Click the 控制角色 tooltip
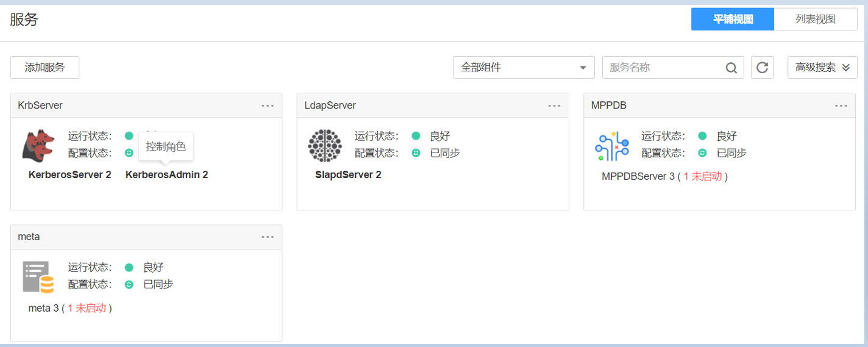This screenshot has height=347, width=868. [x=166, y=146]
